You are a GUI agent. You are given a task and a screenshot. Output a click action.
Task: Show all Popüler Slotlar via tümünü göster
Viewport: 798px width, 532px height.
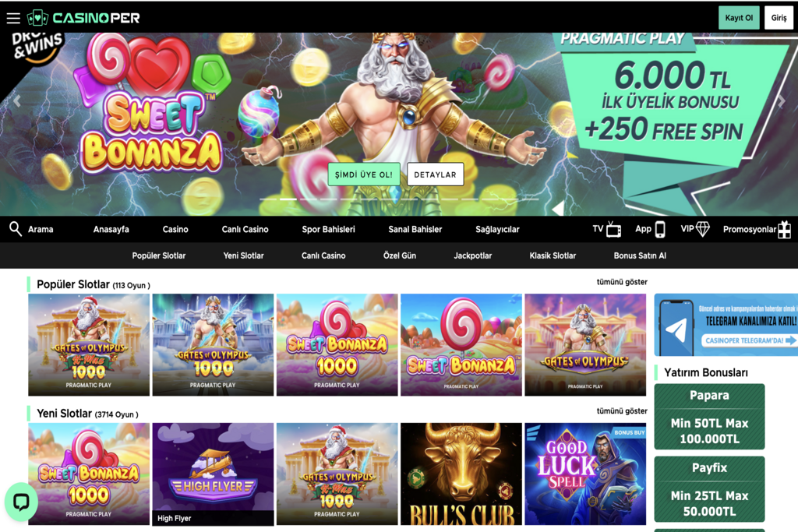pos(622,282)
